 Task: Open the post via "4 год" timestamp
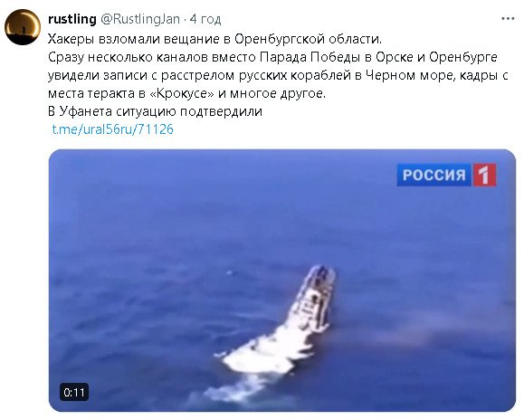point(205,19)
